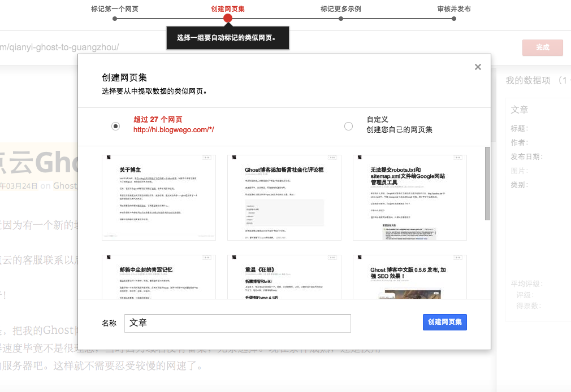The height and width of the screenshot is (392, 571).
Task: Go to the 审核并发布 step
Action: point(454,8)
